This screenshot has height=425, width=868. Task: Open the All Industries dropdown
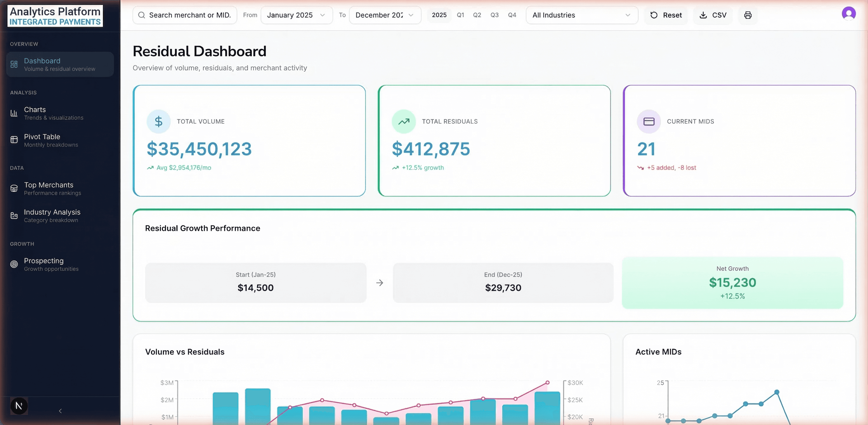pos(582,15)
